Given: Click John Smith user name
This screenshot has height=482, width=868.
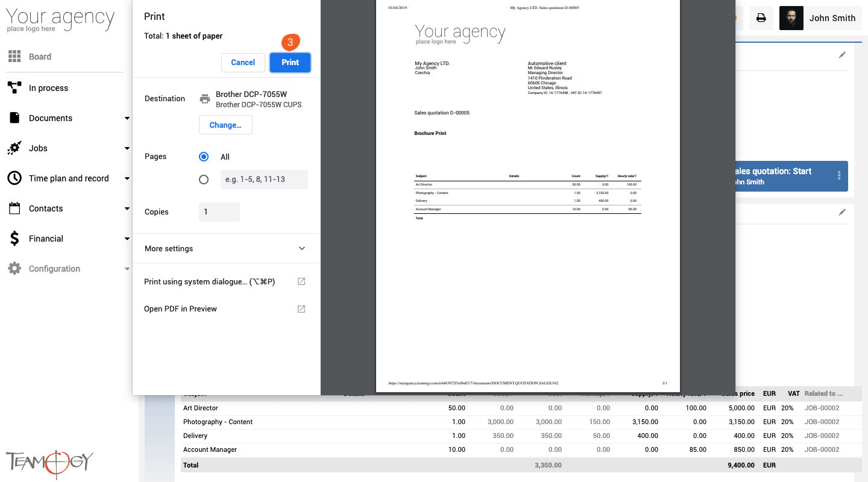Looking at the screenshot, I should click(x=832, y=18).
